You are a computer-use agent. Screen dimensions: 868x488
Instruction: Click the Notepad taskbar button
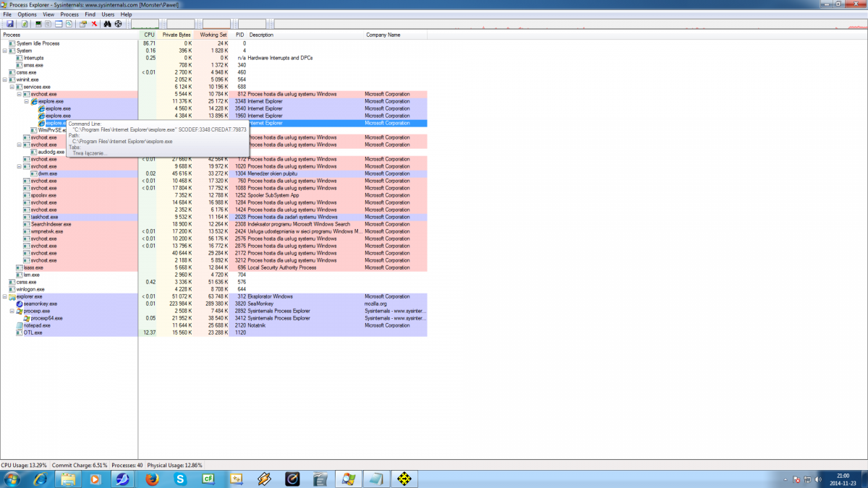point(376,479)
